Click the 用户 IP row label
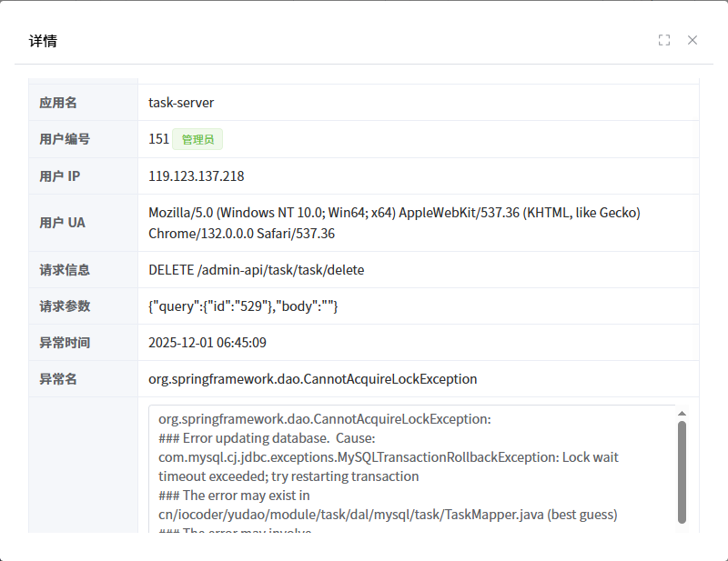This screenshot has height=561, width=728. pyautogui.click(x=60, y=176)
